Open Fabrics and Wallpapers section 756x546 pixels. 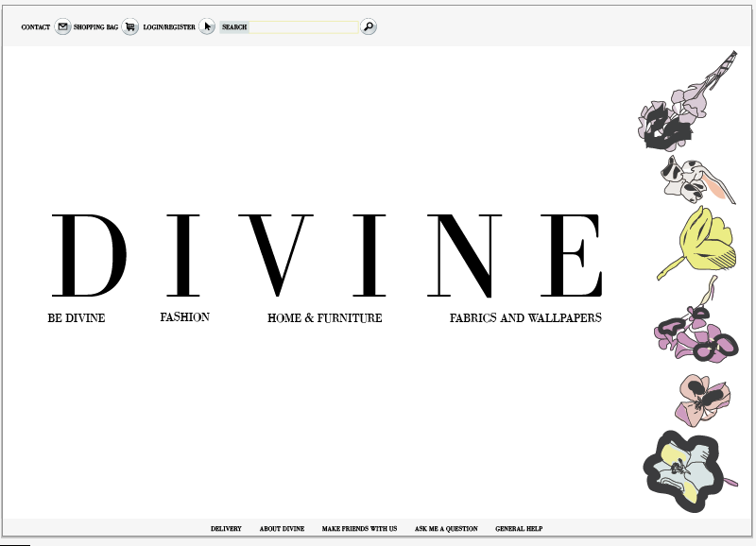[525, 318]
